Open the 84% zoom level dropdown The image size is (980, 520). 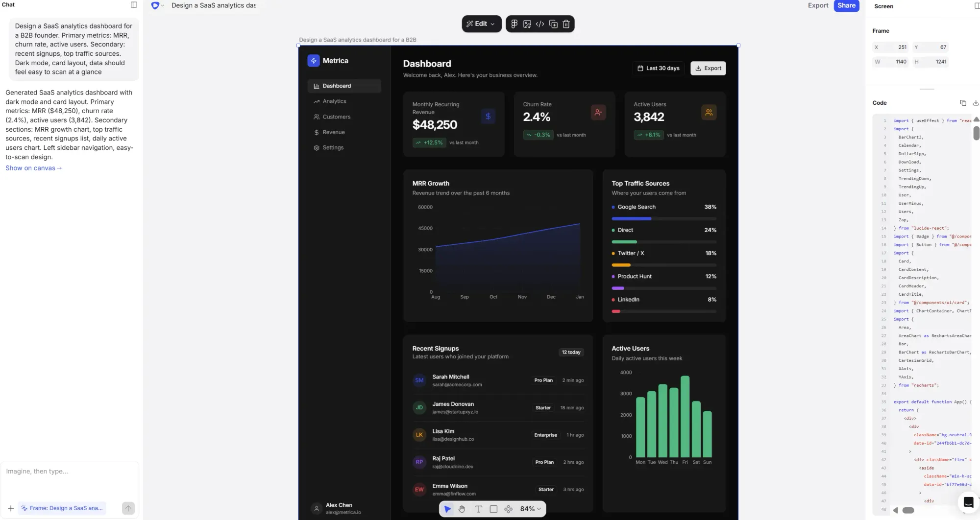click(x=529, y=509)
